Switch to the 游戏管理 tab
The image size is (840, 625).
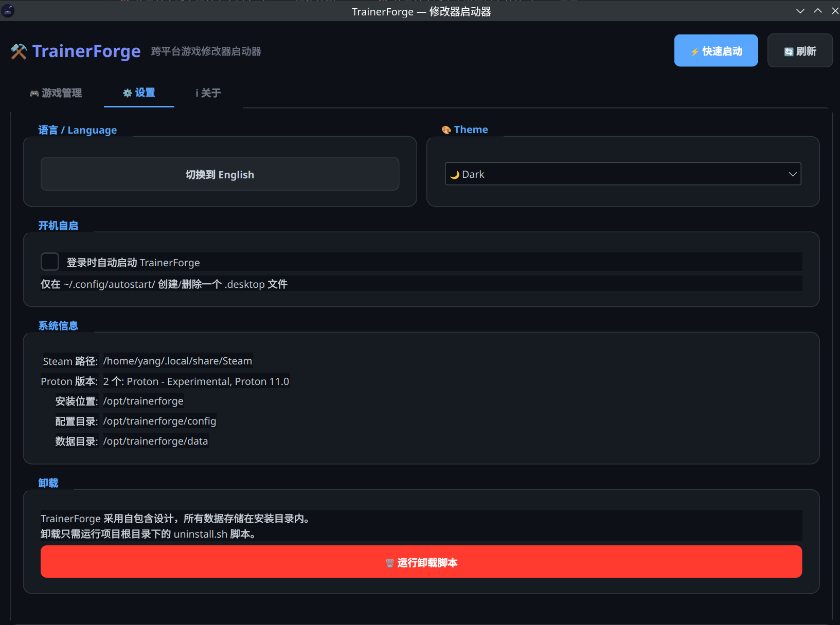click(x=56, y=93)
